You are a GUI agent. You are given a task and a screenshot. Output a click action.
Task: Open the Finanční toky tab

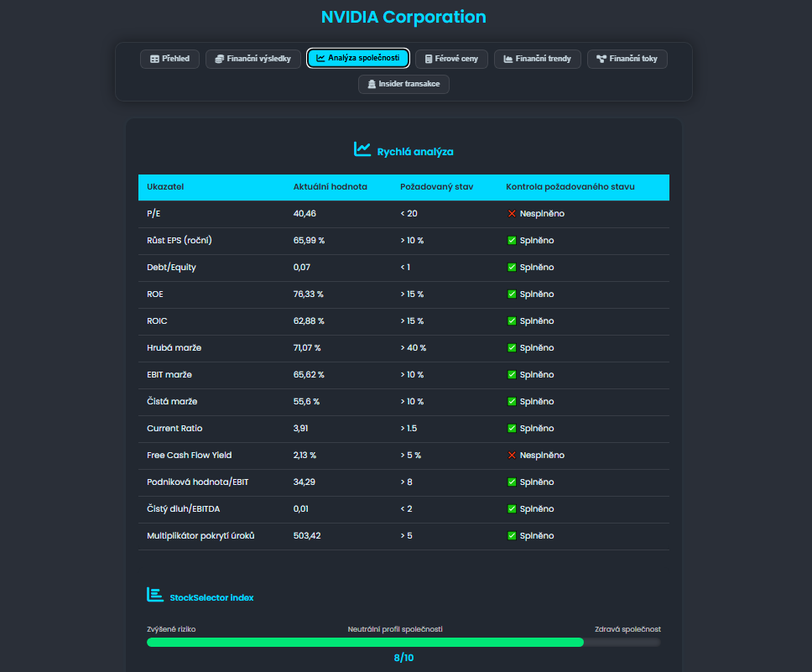[627, 59]
